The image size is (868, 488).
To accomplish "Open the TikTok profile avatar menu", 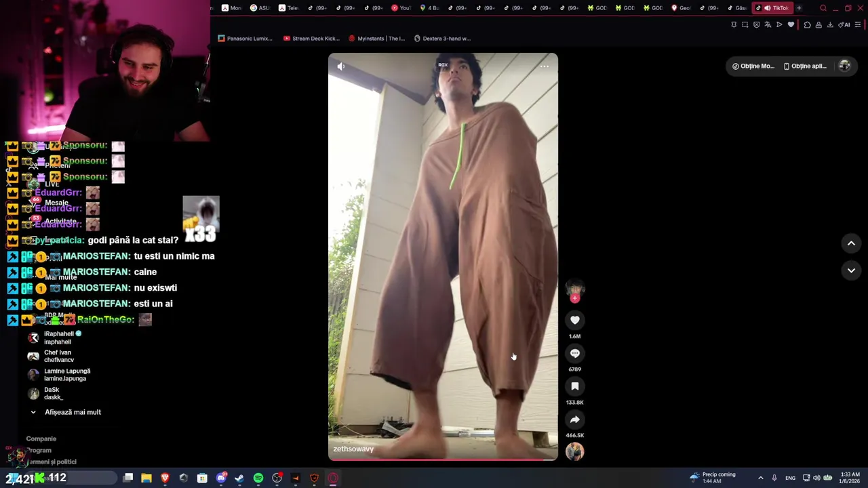I will [844, 66].
